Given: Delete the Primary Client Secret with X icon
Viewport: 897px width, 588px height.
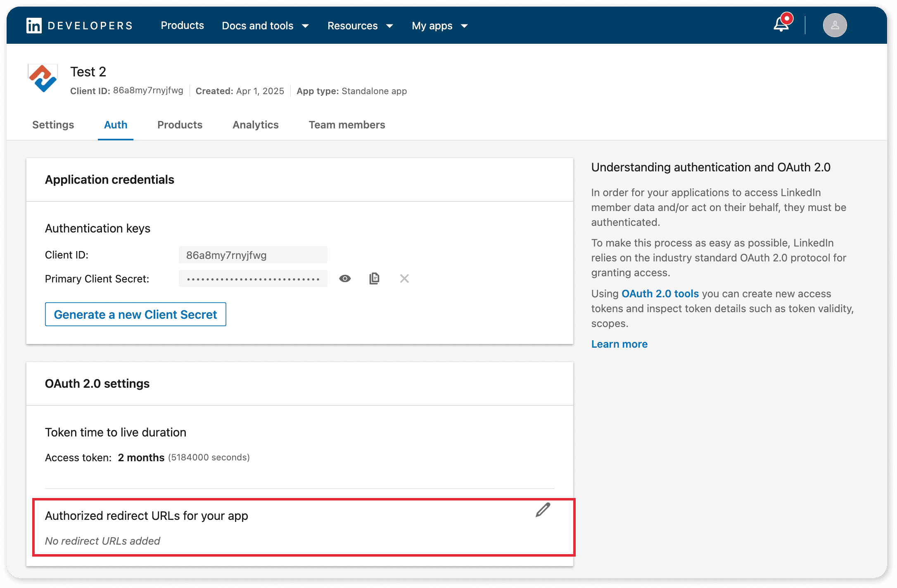Looking at the screenshot, I should (404, 279).
